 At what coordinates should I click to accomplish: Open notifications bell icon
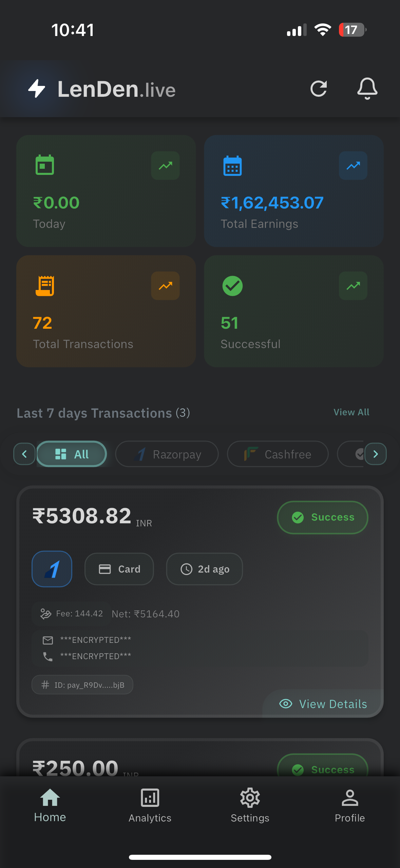point(367,89)
